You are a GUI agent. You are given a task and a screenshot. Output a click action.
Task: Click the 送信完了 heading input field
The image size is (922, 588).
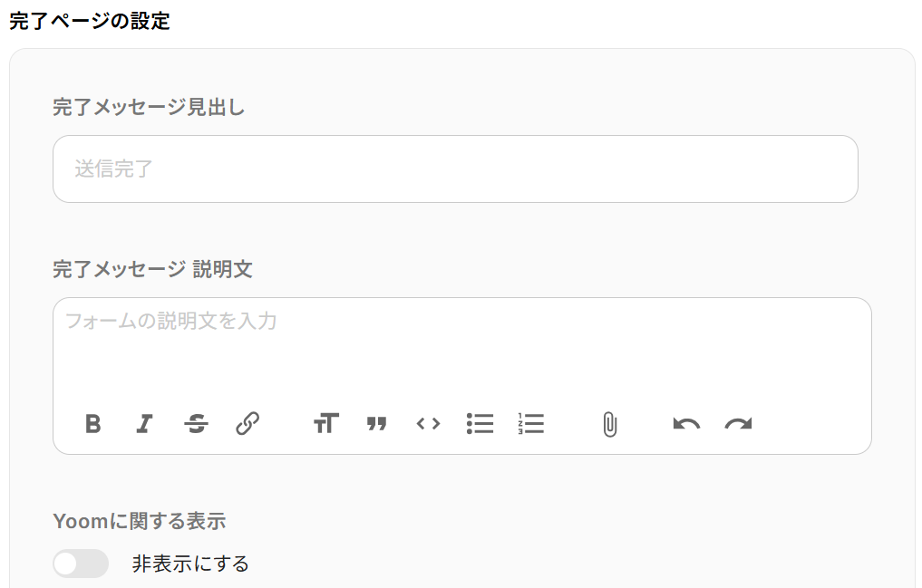(455, 169)
